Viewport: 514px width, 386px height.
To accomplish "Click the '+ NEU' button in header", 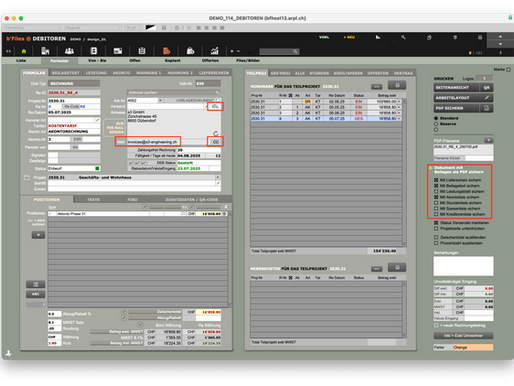I will click(x=349, y=37).
